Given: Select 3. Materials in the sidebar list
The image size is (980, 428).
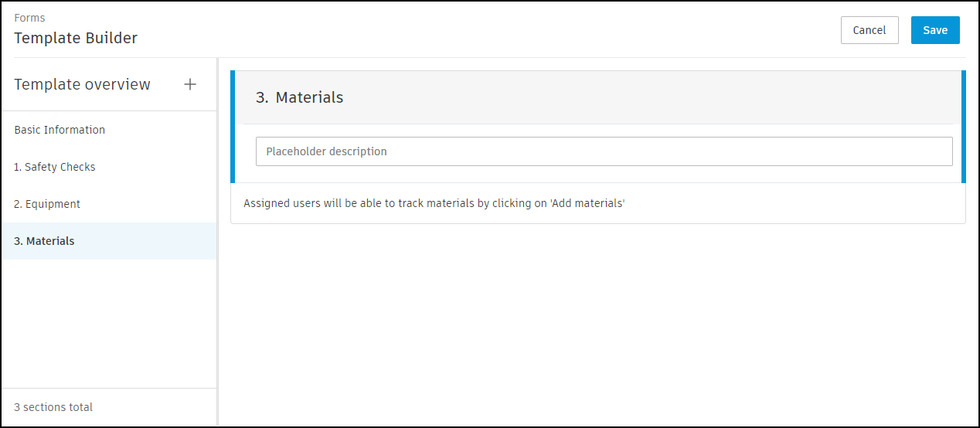Looking at the screenshot, I should pyautogui.click(x=45, y=241).
